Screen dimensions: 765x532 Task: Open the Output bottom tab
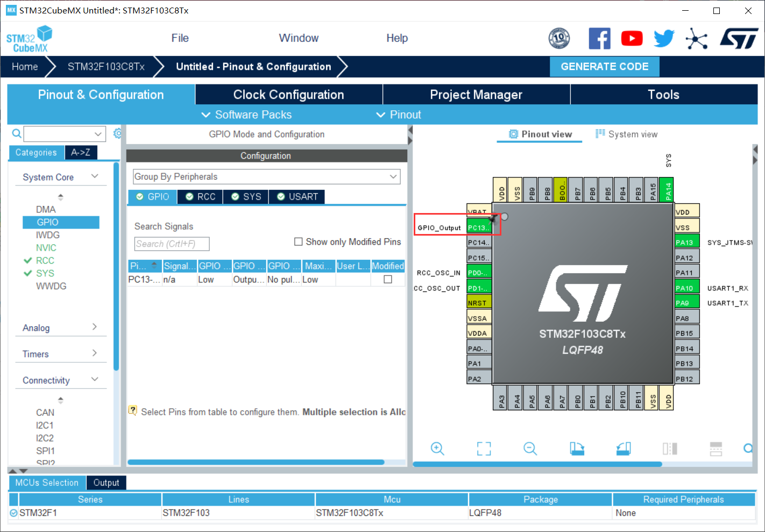click(106, 483)
